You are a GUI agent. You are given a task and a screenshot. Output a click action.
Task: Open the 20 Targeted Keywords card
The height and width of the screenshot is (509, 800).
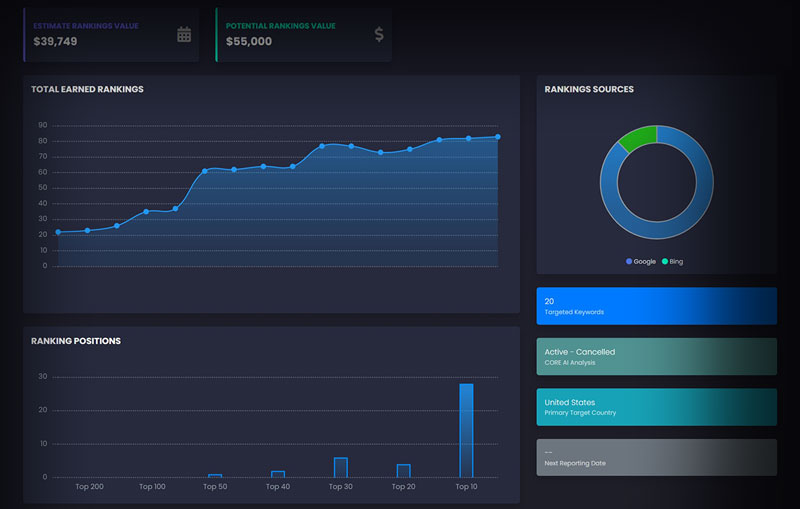point(656,306)
